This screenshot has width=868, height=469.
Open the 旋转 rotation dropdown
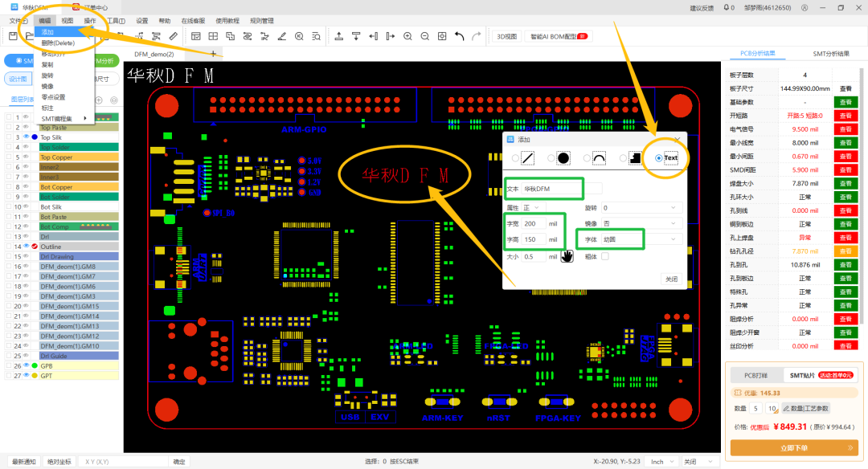641,208
